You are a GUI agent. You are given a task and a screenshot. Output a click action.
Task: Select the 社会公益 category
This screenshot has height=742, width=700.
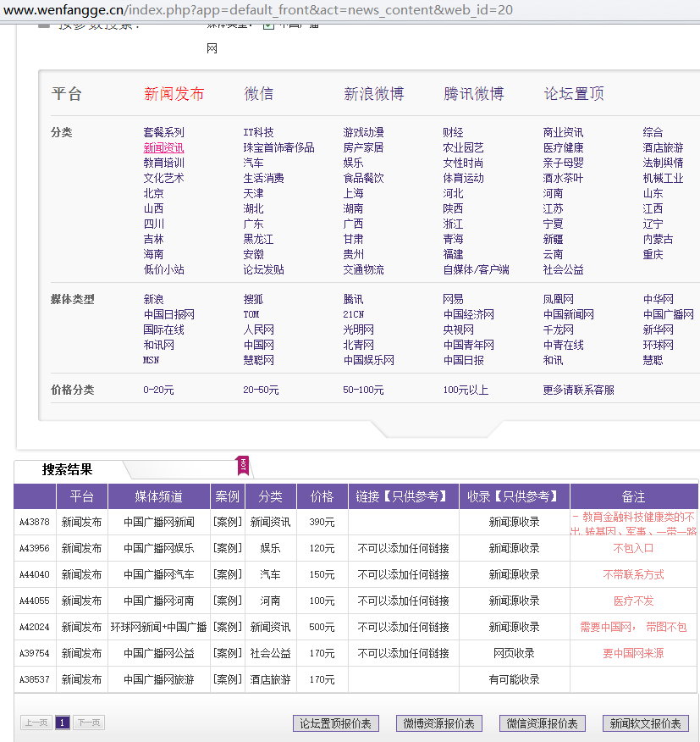click(563, 269)
